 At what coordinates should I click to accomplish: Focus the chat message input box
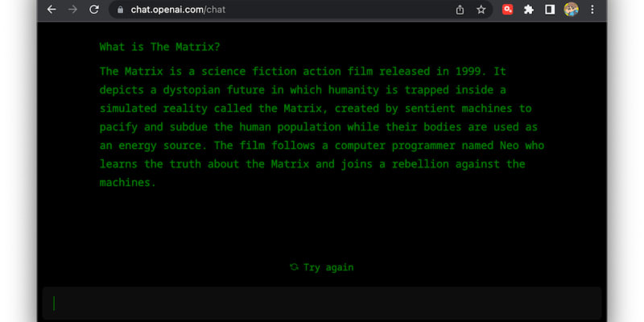tap(322, 303)
